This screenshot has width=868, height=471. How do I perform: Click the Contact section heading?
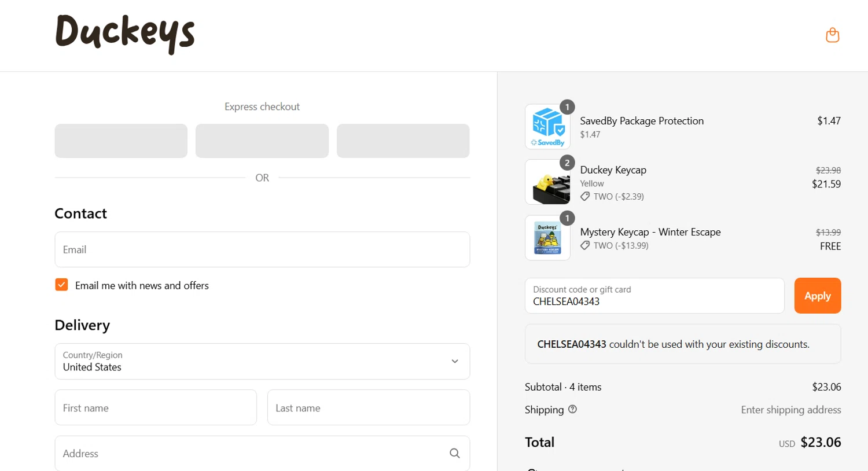pyautogui.click(x=80, y=214)
